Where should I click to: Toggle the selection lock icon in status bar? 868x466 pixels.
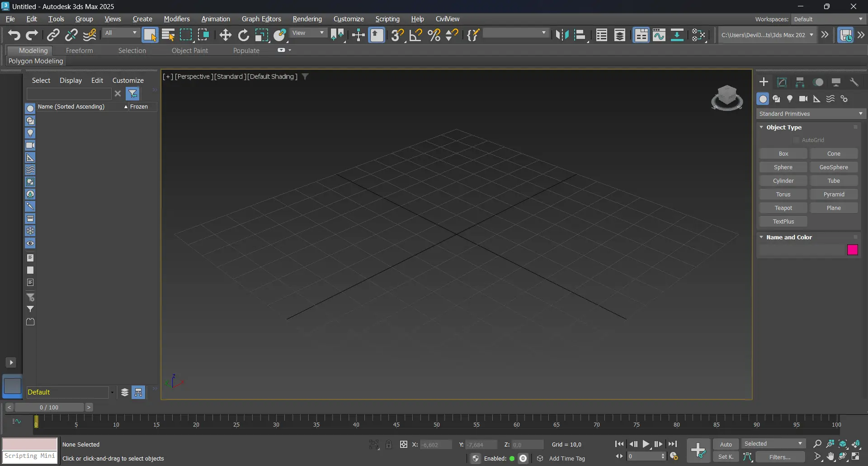coord(389,445)
